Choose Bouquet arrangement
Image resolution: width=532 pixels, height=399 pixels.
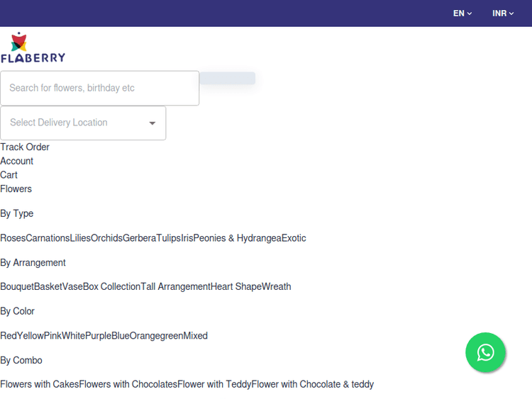[17, 287]
